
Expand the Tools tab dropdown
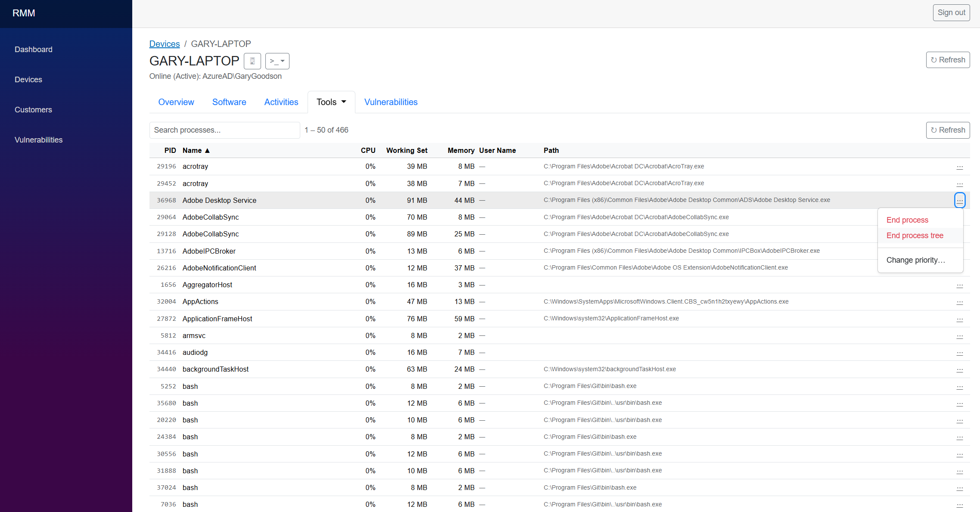331,102
